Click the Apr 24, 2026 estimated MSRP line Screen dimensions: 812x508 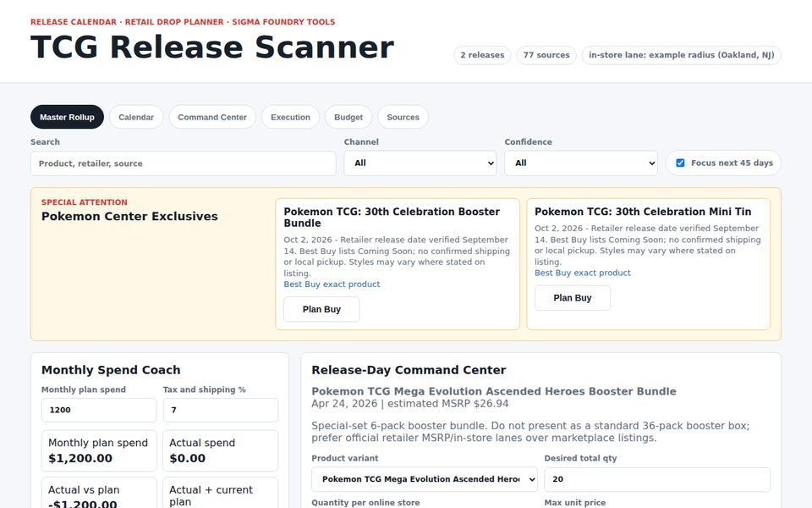coord(409,404)
